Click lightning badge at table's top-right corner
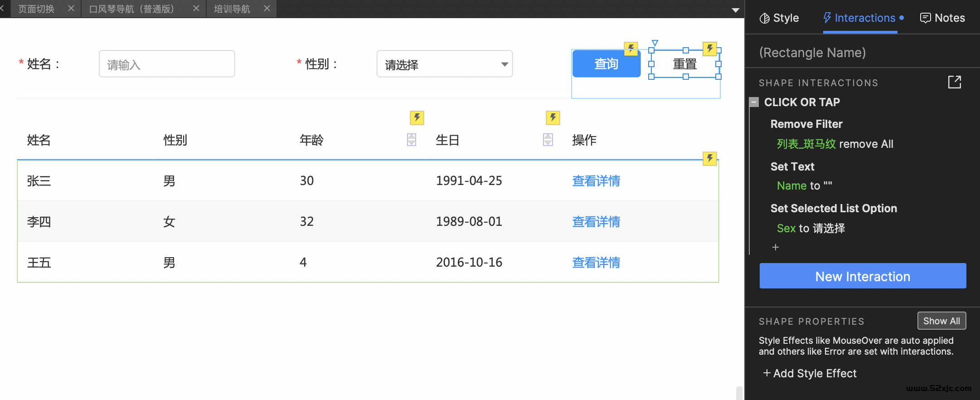The height and width of the screenshot is (400, 980). point(709,159)
